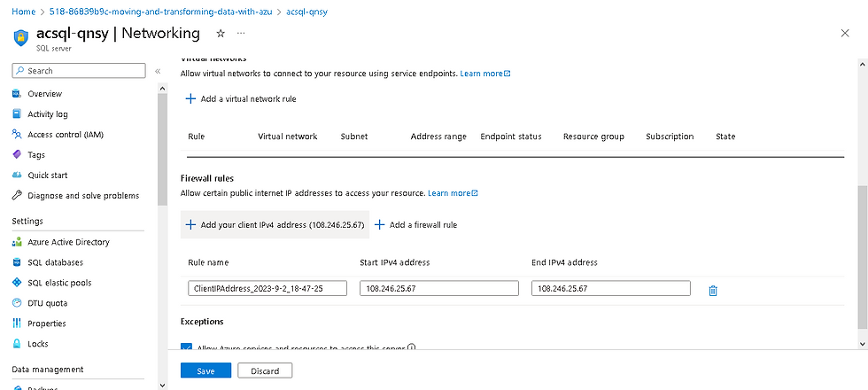Open the Activity log
The width and height of the screenshot is (868, 390).
[x=47, y=114]
